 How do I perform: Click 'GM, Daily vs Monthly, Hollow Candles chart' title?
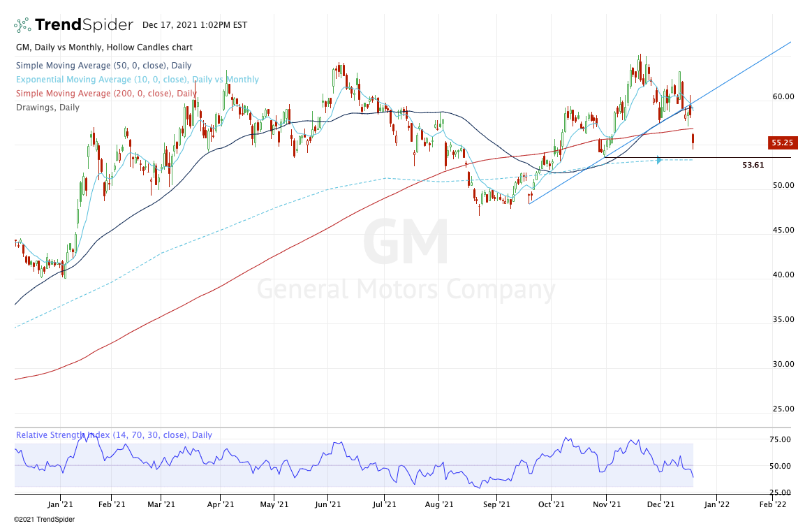[104, 48]
